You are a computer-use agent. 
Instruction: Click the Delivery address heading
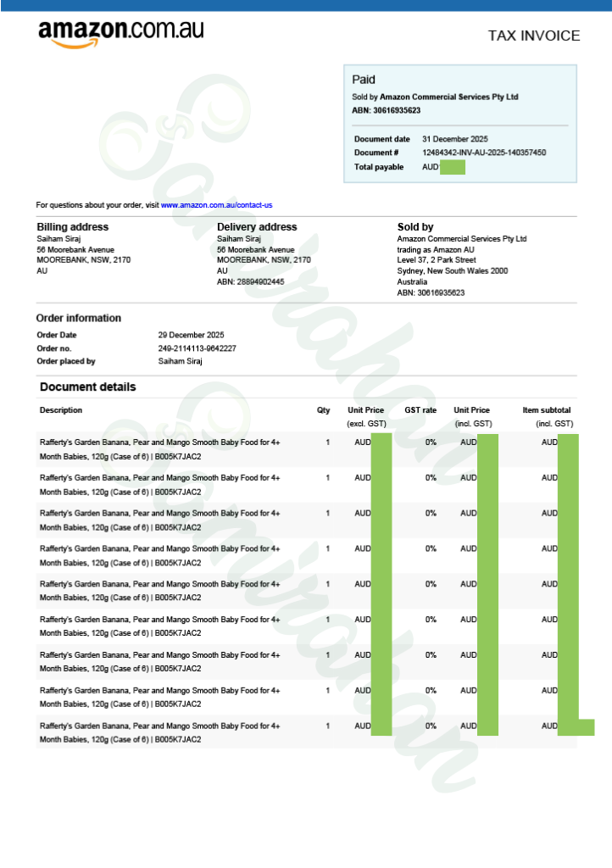(257, 227)
